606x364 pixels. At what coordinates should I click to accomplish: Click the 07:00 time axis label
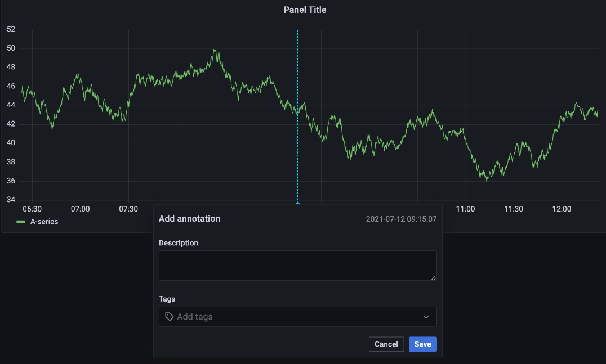(x=81, y=209)
